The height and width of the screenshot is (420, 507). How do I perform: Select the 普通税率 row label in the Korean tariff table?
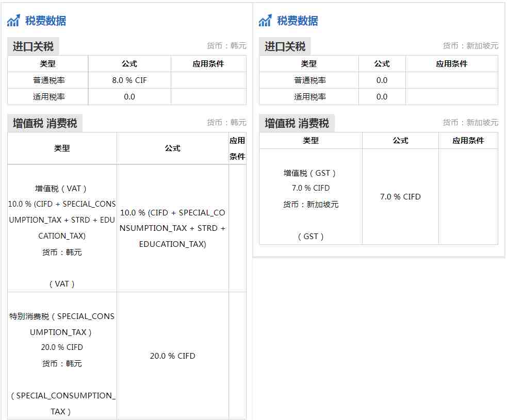click(x=49, y=80)
